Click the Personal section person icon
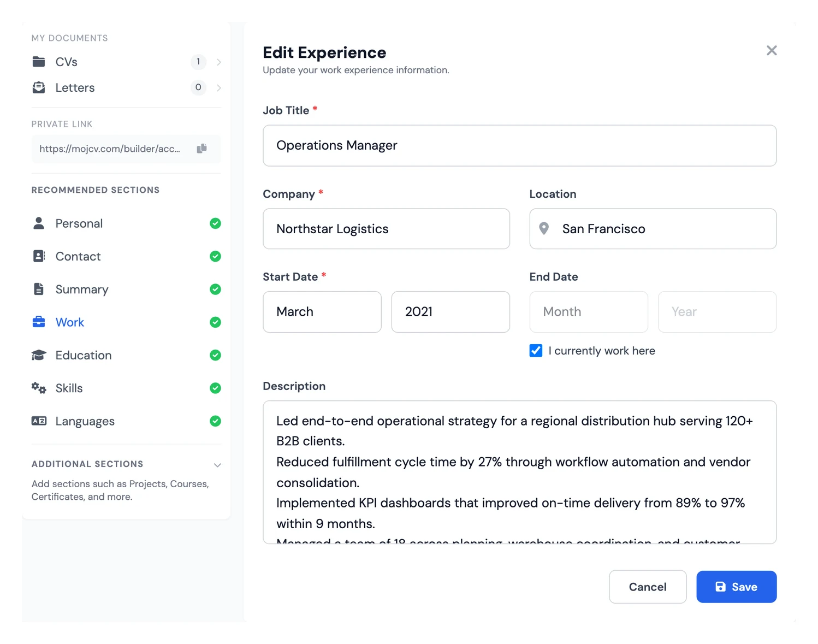Viewport: 818px width, 644px height. click(39, 223)
